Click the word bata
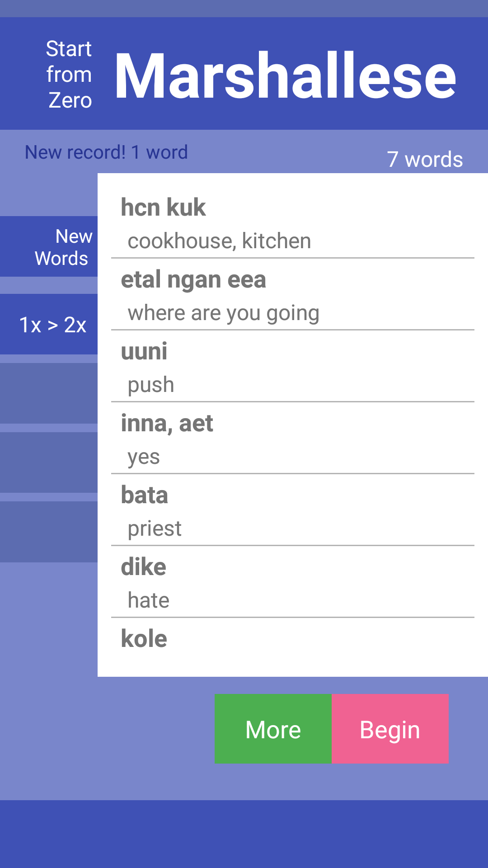The image size is (488, 868). click(x=144, y=495)
